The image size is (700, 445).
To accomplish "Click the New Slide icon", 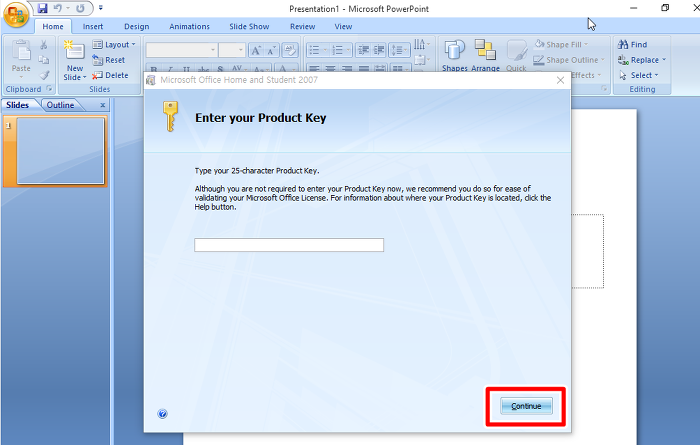I will 75,51.
